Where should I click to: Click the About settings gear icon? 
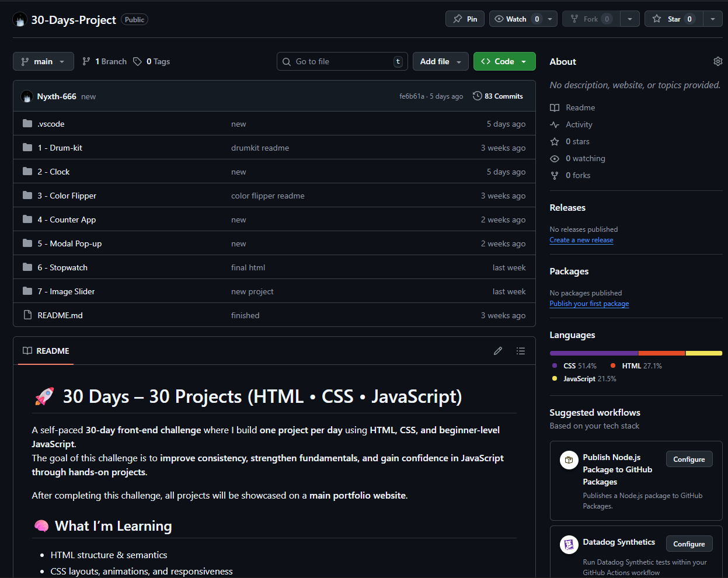[717, 61]
